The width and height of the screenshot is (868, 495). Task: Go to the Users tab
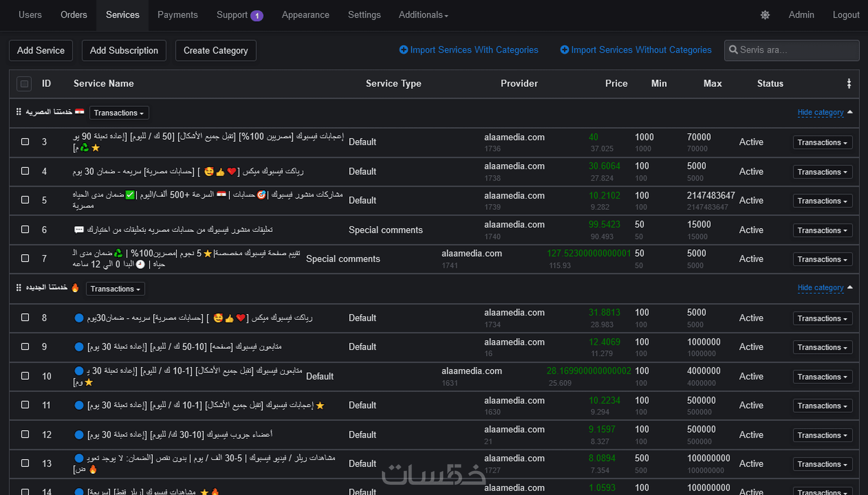pyautogui.click(x=30, y=15)
